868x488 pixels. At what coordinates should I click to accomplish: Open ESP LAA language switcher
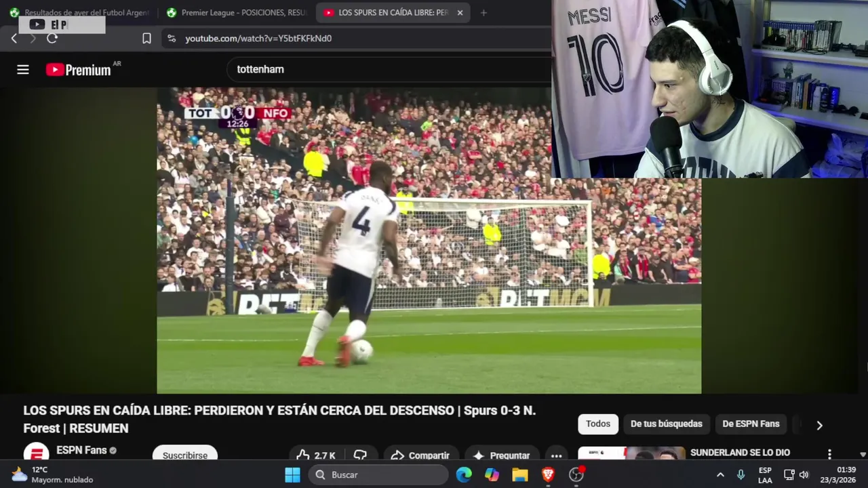pos(765,474)
